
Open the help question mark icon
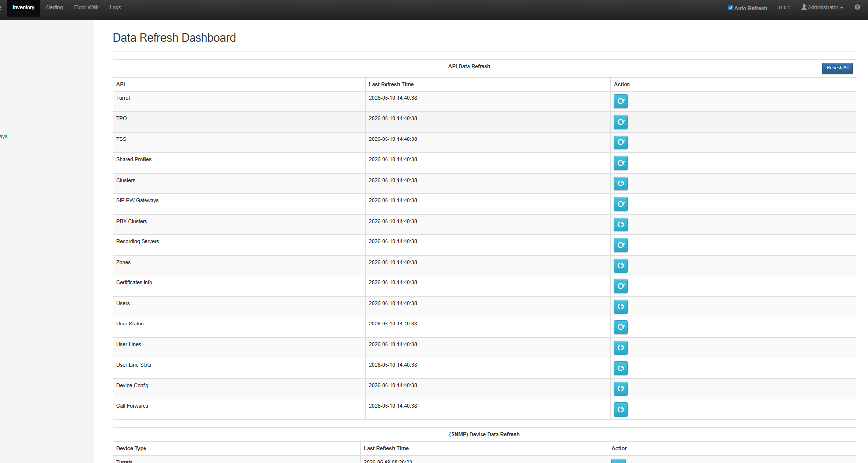point(857,7)
